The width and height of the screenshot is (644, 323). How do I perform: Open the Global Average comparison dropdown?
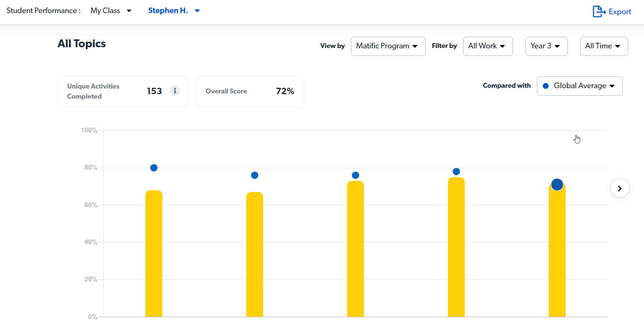[x=579, y=86]
